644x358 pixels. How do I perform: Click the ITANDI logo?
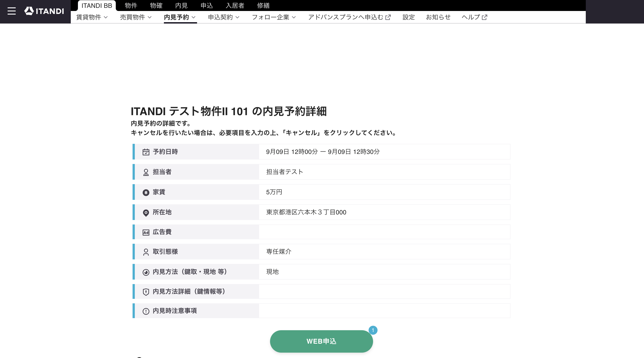(x=44, y=11)
